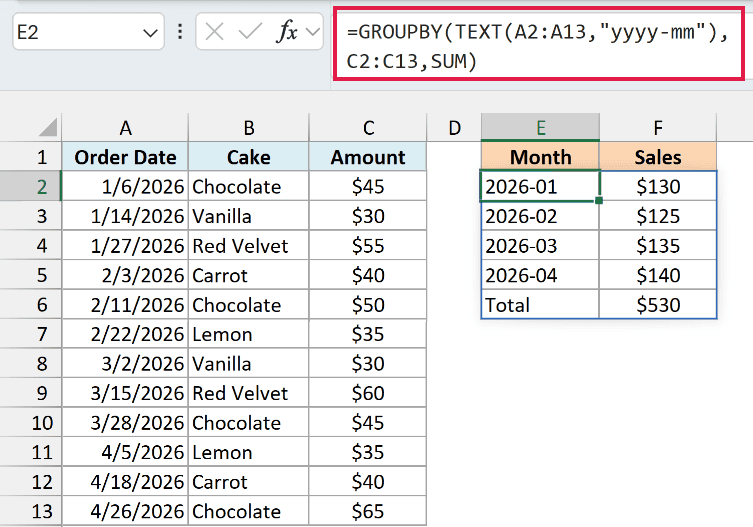
Task: Click the $60 amount cell
Action: (x=368, y=393)
